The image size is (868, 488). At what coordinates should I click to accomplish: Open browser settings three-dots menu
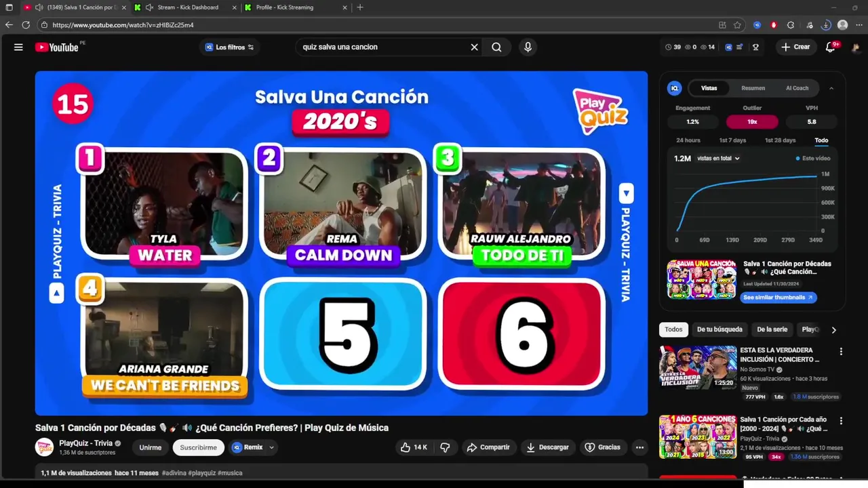pyautogui.click(x=860, y=25)
